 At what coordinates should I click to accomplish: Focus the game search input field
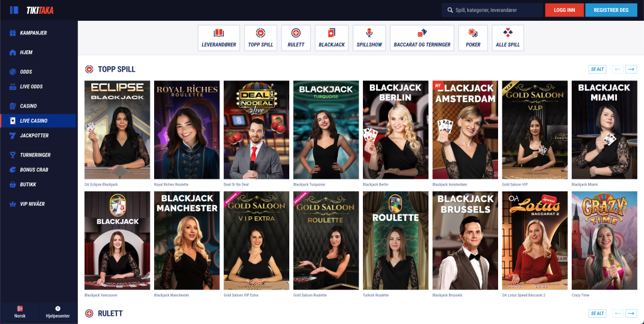pyautogui.click(x=492, y=10)
